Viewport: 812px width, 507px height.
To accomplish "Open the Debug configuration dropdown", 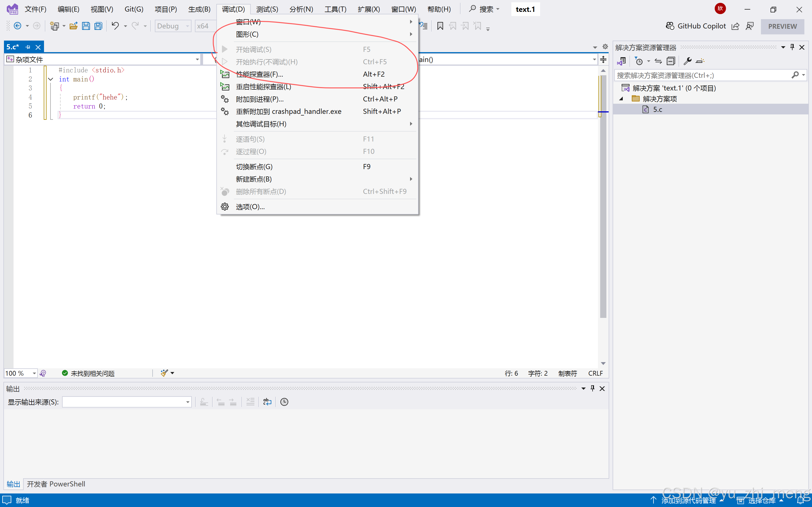I will click(x=187, y=26).
